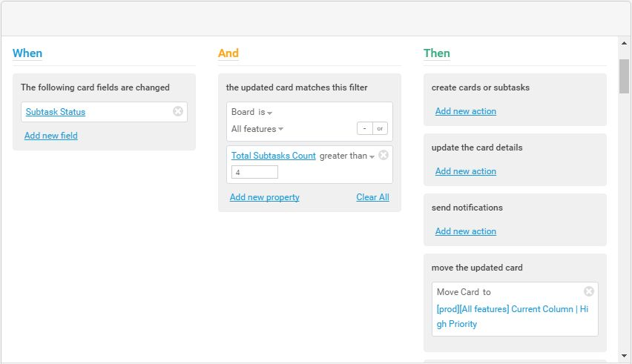
Task: Click the scrollbar up arrow
Action: [624, 44]
